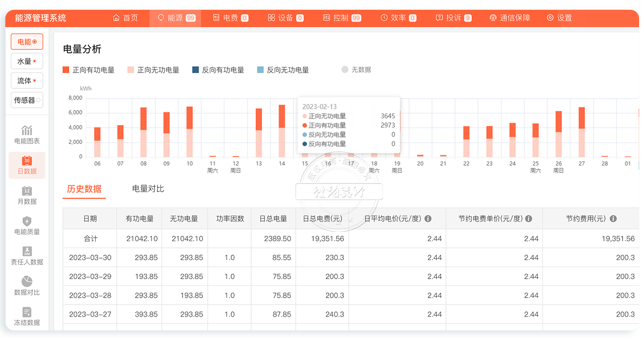This screenshot has height=345, width=644.
Task: Open the 通信保障 communication menu
Action: click(509, 18)
